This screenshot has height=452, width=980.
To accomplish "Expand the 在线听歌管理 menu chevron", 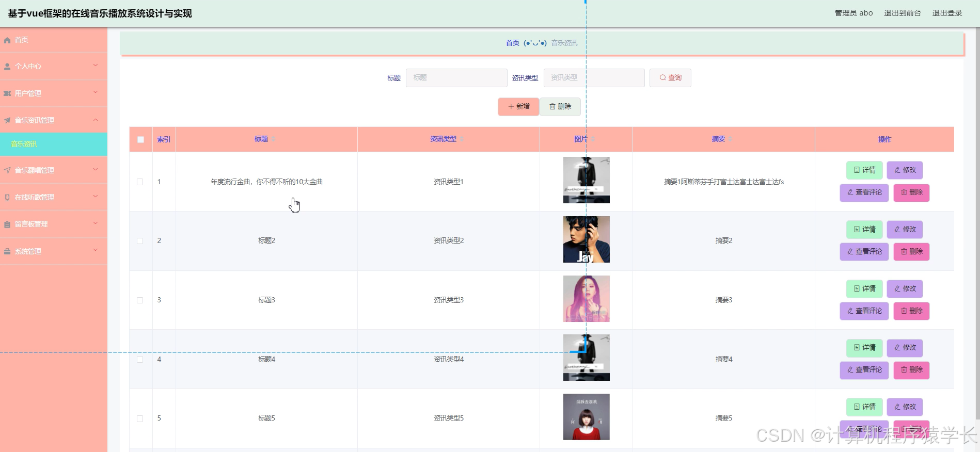I will [x=96, y=196].
